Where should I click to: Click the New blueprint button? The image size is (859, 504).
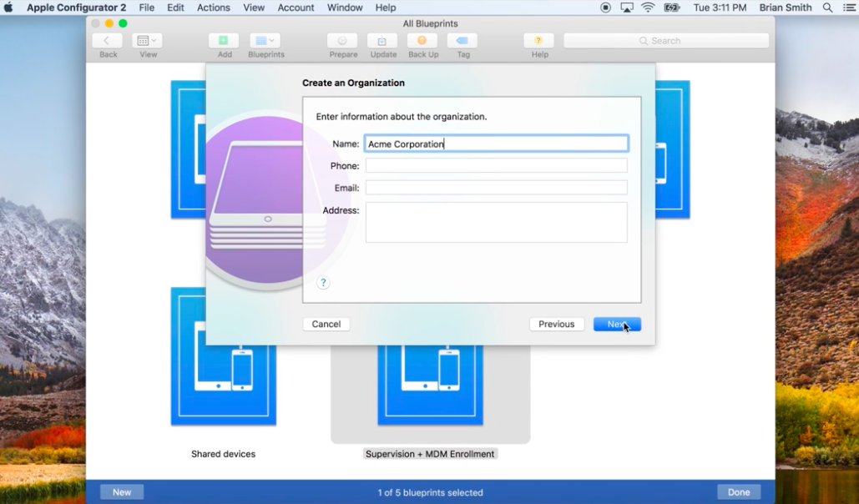tap(122, 492)
